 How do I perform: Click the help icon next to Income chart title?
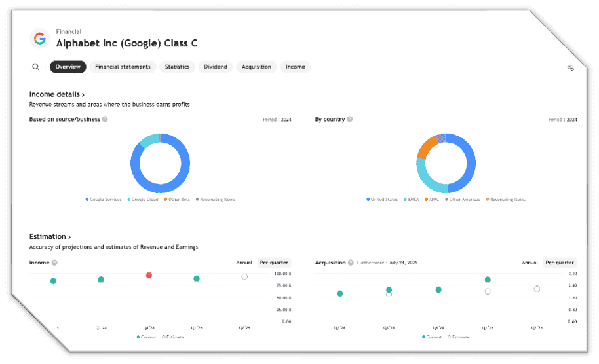(54, 263)
